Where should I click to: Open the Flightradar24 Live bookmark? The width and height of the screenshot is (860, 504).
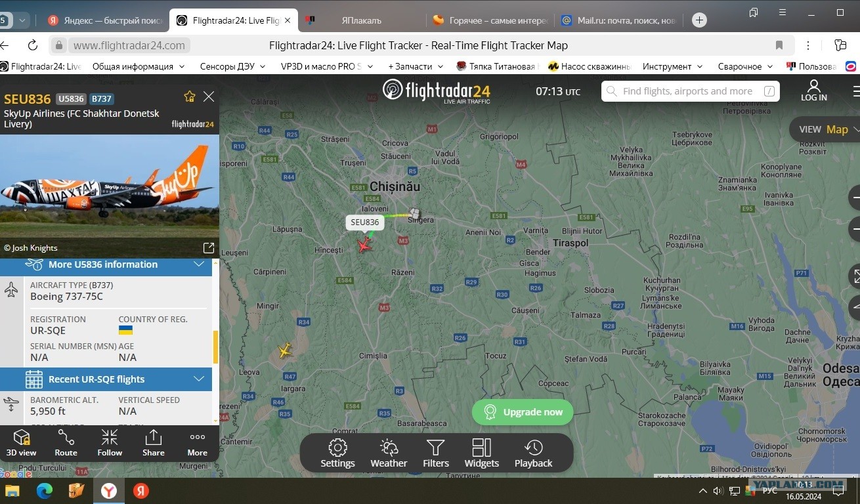pyautogui.click(x=41, y=66)
